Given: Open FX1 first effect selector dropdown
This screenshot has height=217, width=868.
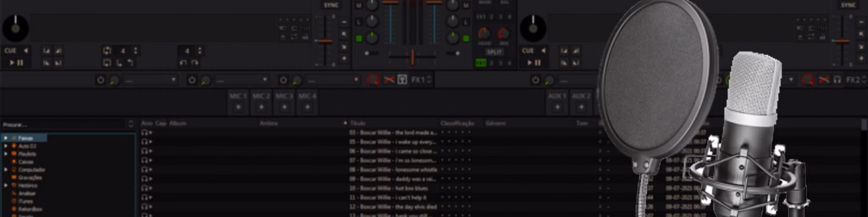Looking at the screenshot, I should 151,80.
